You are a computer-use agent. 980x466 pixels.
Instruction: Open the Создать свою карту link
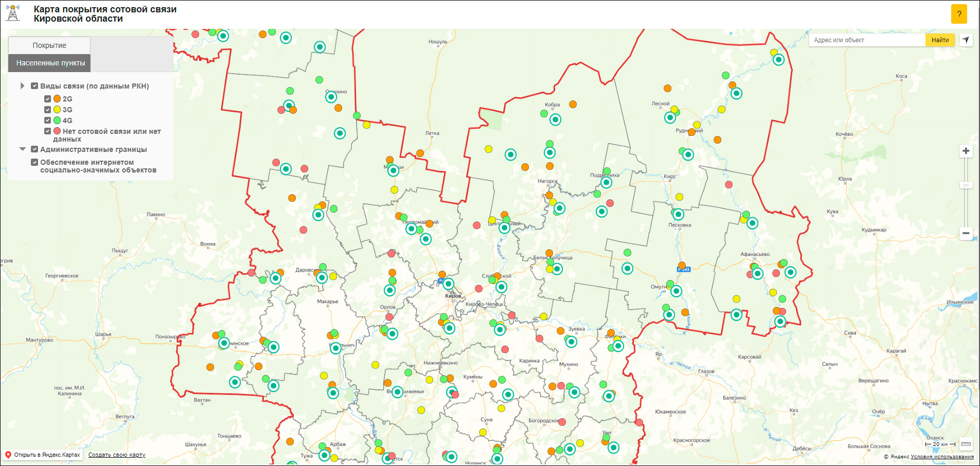[117, 455]
